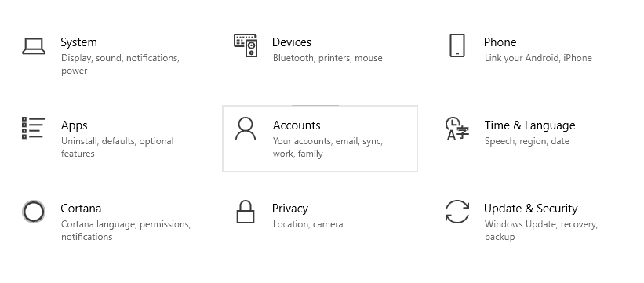644x283 pixels.
Task: Open the Devices keyboard and speaker icon
Action: pos(246,45)
